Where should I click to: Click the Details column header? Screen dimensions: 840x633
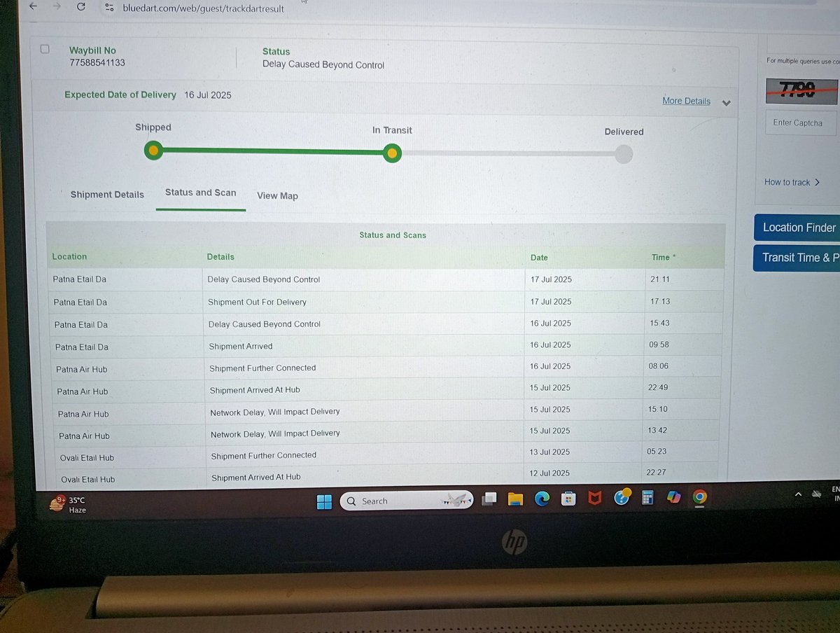pos(220,257)
